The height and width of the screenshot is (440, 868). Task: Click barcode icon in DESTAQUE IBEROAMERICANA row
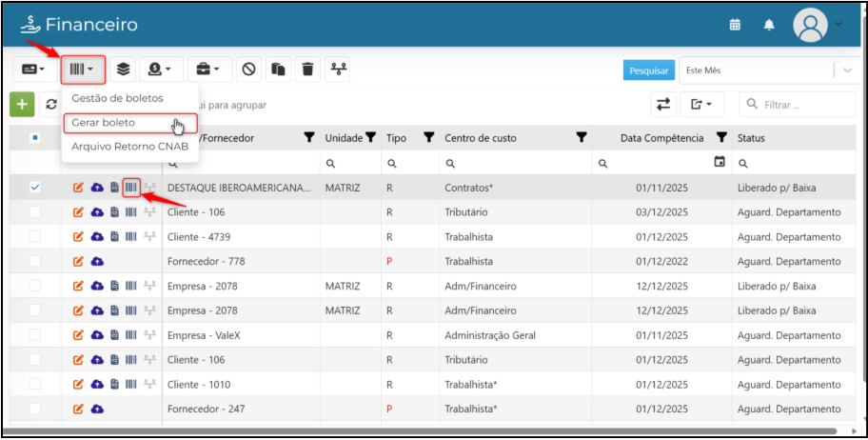click(x=130, y=188)
